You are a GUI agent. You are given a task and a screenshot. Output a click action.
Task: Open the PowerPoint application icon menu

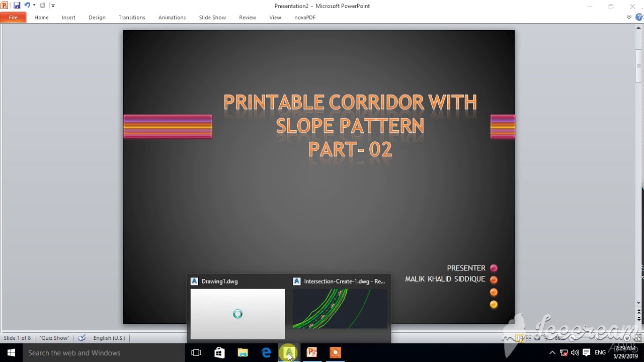coord(5,6)
